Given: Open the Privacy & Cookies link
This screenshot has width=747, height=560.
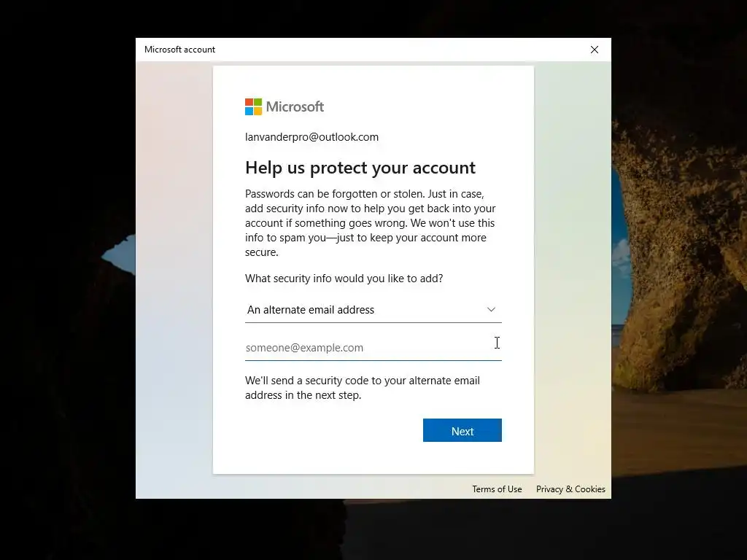Looking at the screenshot, I should [570, 489].
